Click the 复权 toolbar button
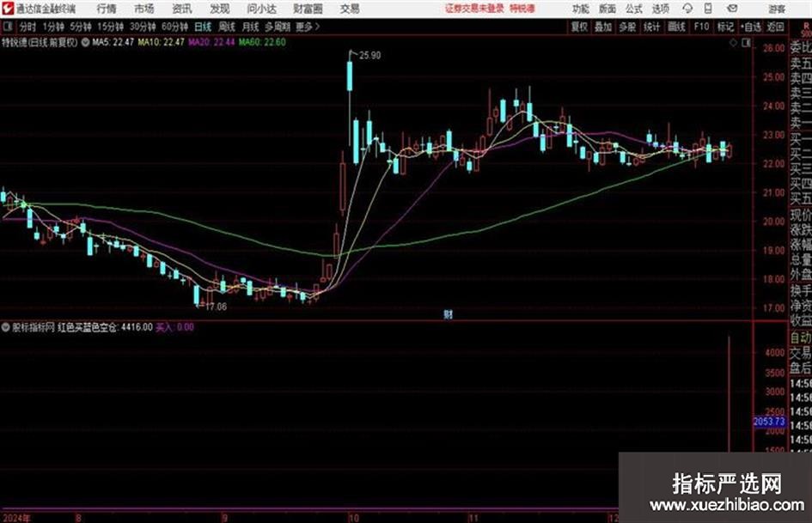 coord(579,27)
